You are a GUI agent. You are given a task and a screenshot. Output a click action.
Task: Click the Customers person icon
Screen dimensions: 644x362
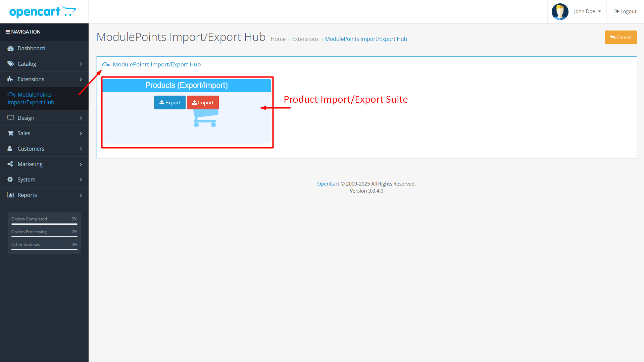click(x=10, y=149)
